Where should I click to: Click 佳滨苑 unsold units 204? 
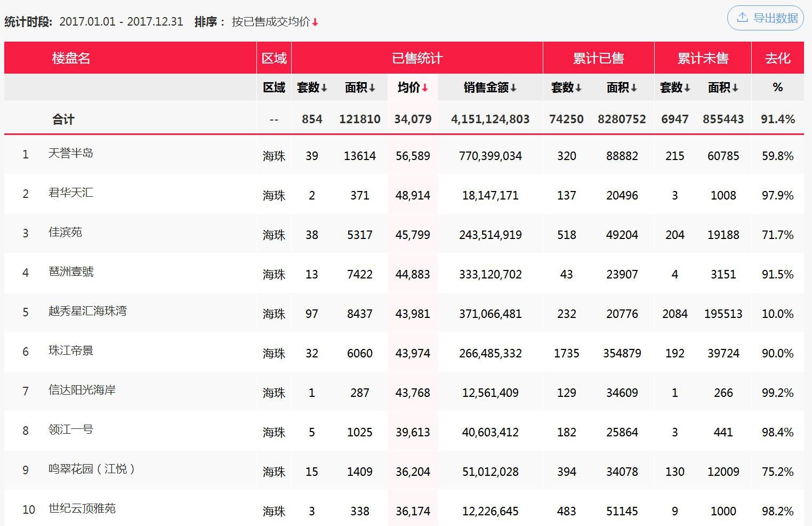(675, 235)
